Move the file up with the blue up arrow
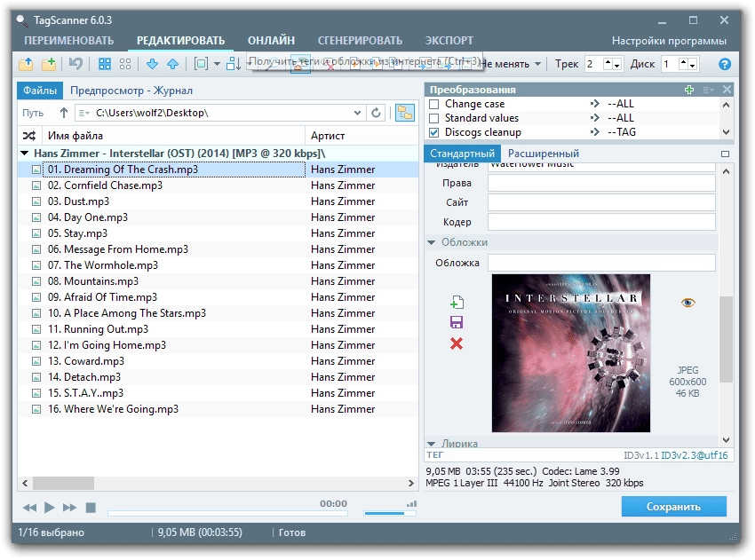This screenshot has width=755, height=560. [x=173, y=64]
